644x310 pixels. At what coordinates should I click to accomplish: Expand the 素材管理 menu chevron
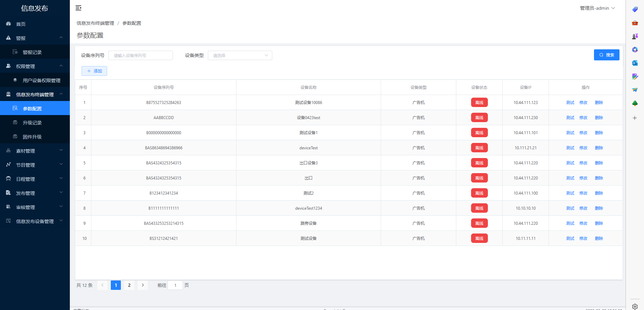click(61, 150)
